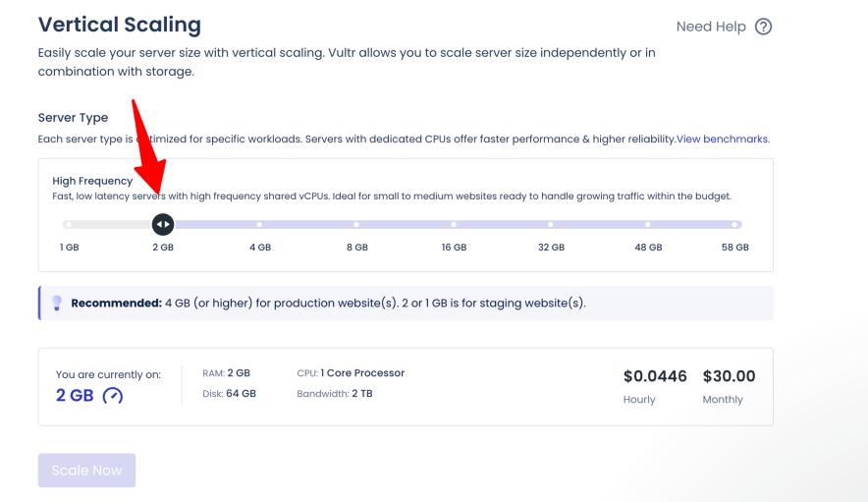Click the 'High Frequency' title

(92, 181)
